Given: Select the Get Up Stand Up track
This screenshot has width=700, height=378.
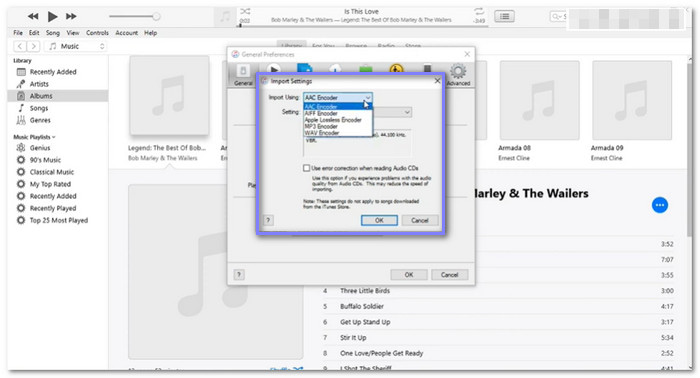Looking at the screenshot, I should coord(498,322).
